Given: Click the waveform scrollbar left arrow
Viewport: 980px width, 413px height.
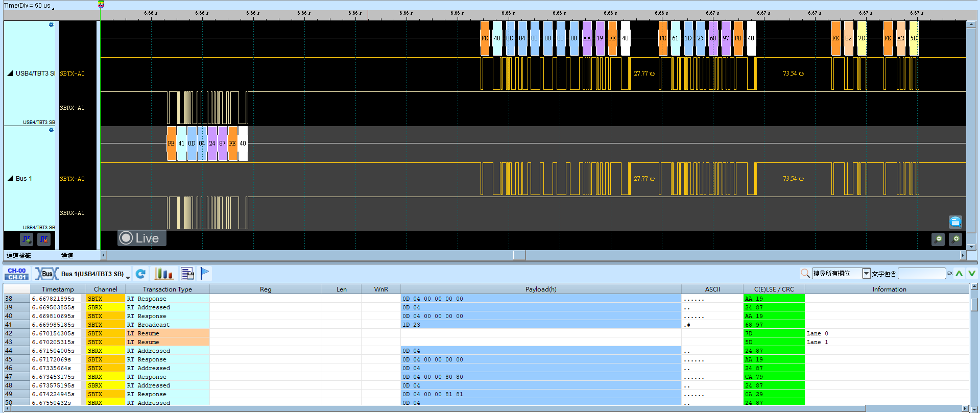Looking at the screenshot, I should [104, 255].
